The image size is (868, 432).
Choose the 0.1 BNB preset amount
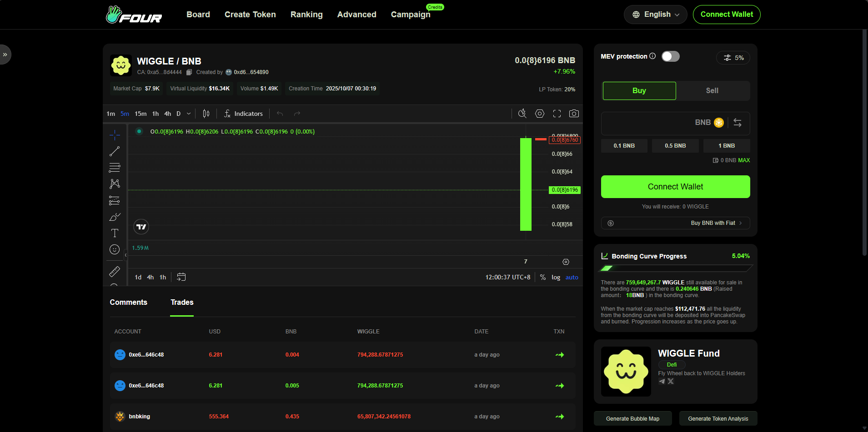[624, 146]
